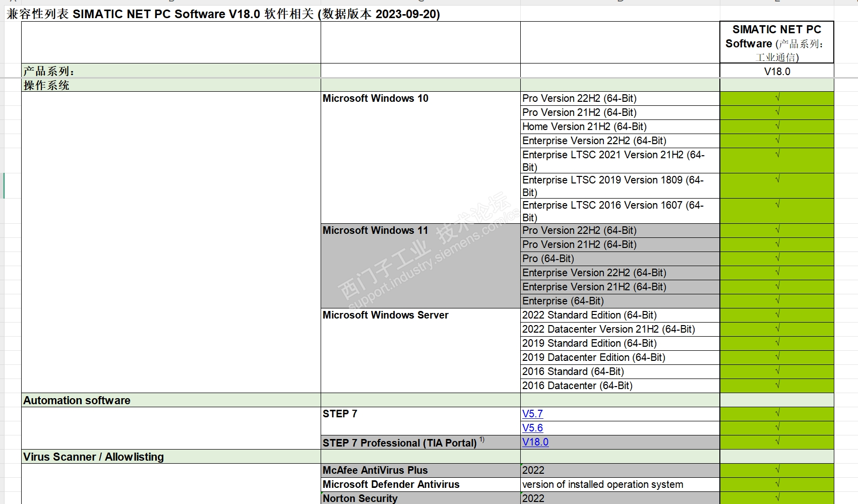Click the '产品系列:' cell
This screenshot has width=858, height=504.
(171, 71)
